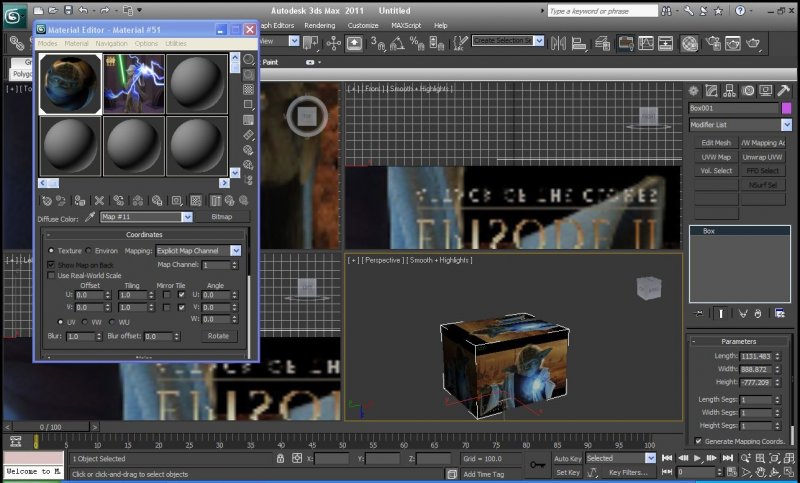Image resolution: width=800 pixels, height=483 pixels.
Task: Collapse the Parameters rollout
Action: pyautogui.click(x=738, y=341)
